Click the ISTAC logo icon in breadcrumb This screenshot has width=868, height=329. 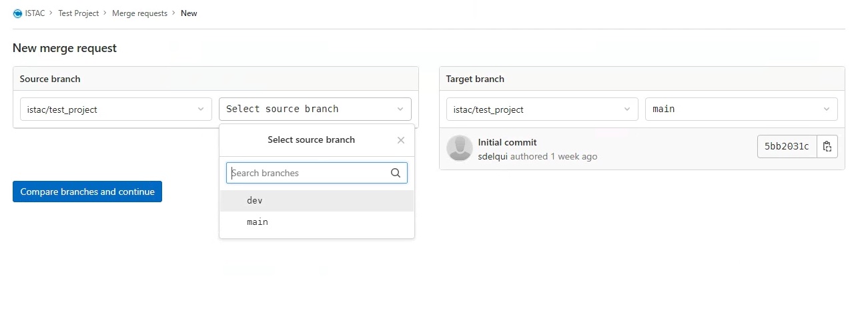(x=17, y=13)
